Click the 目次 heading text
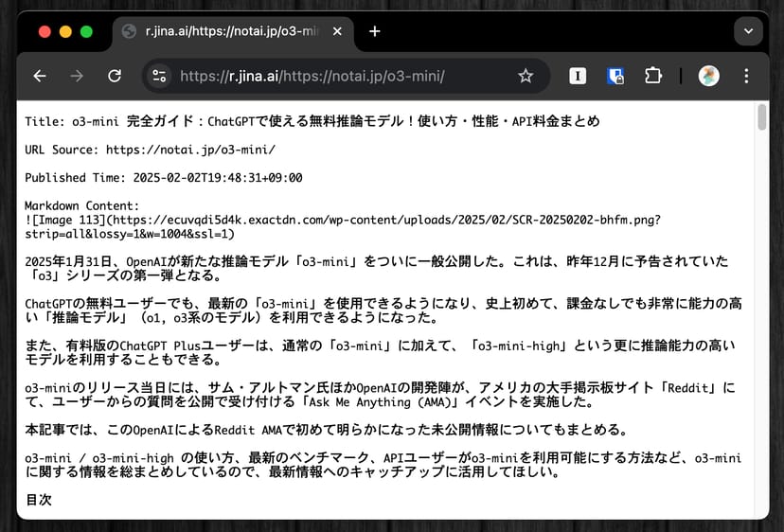784x532 pixels. (39, 498)
